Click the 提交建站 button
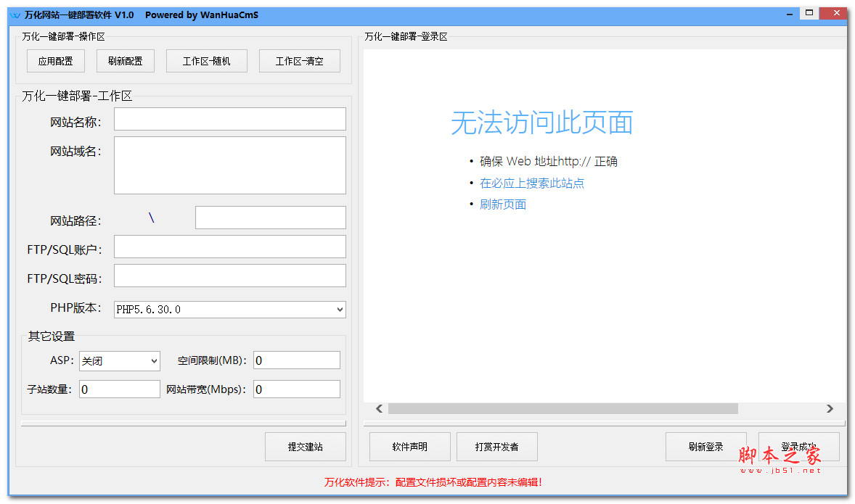 (305, 447)
